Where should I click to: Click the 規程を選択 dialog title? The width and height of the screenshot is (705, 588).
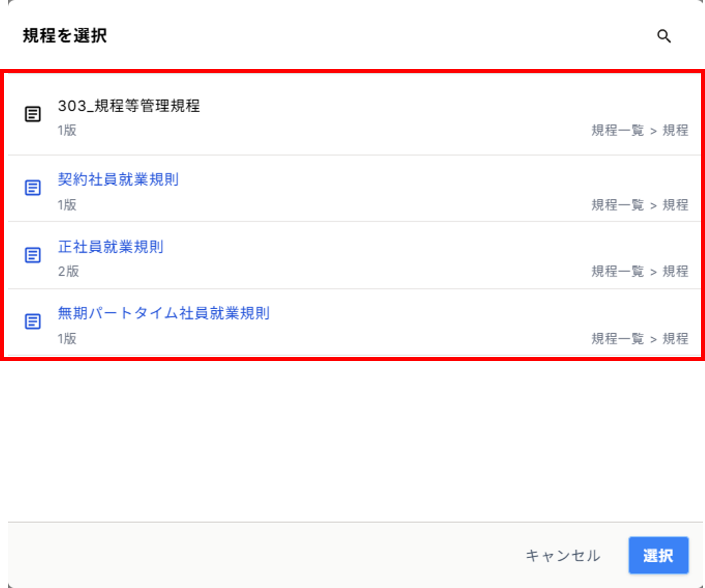[65, 36]
